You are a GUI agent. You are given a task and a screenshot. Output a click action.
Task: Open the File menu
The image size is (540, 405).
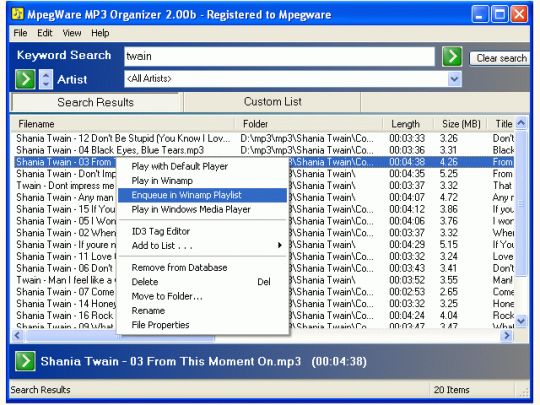point(20,33)
